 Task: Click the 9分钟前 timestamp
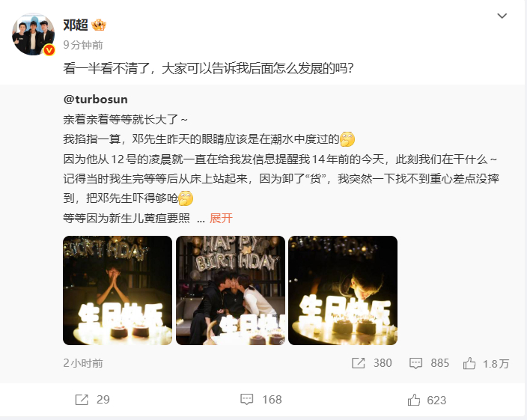click(83, 45)
